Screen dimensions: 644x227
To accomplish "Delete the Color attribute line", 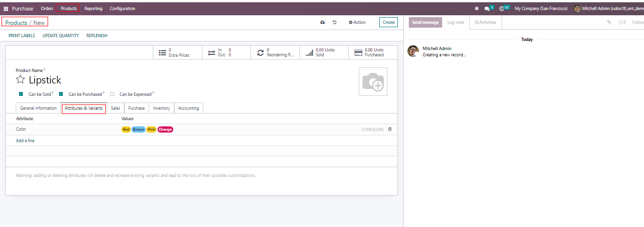I will pyautogui.click(x=390, y=129).
